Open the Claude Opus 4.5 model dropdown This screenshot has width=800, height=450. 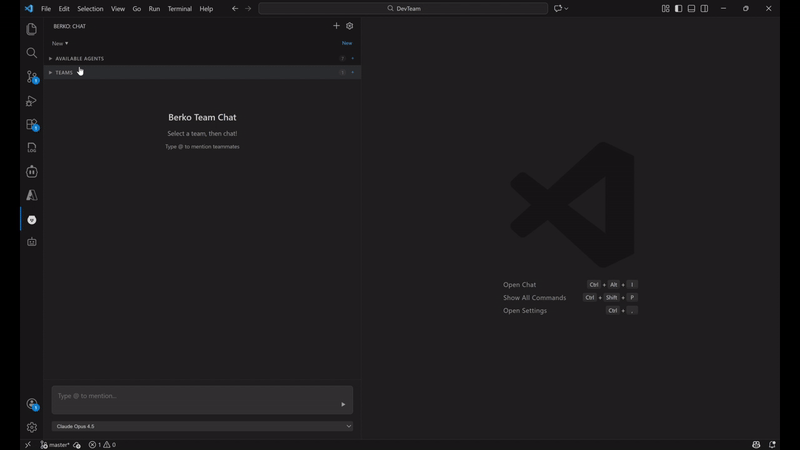click(202, 426)
